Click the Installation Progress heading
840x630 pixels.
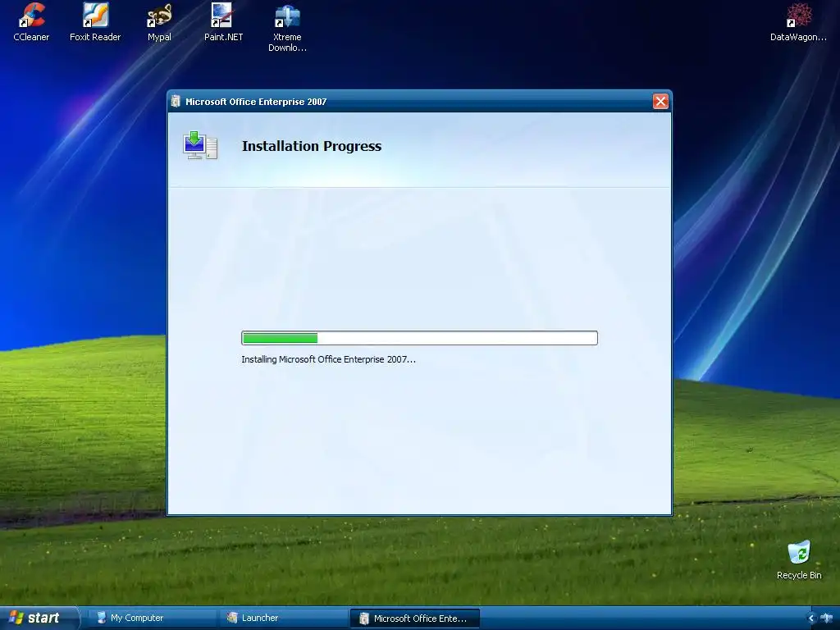click(x=312, y=146)
